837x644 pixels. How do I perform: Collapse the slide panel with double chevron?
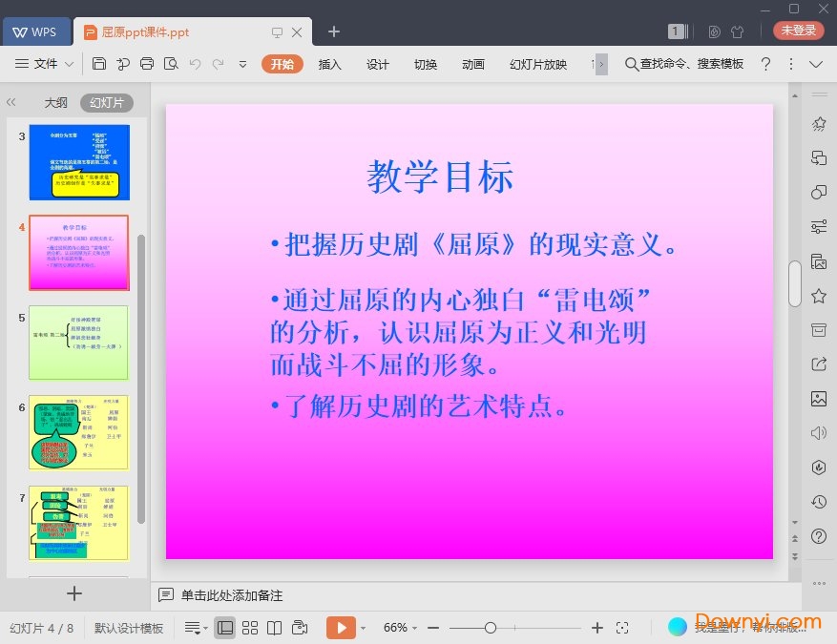[11, 102]
